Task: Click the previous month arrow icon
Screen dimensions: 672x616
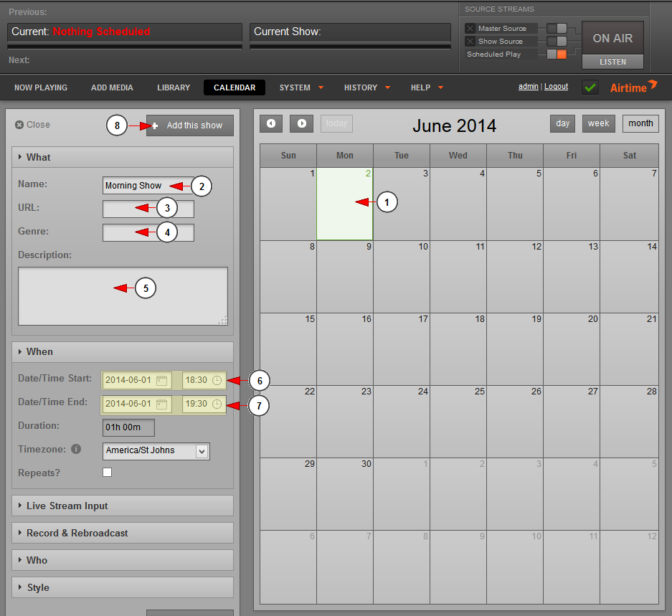Action: pos(270,123)
